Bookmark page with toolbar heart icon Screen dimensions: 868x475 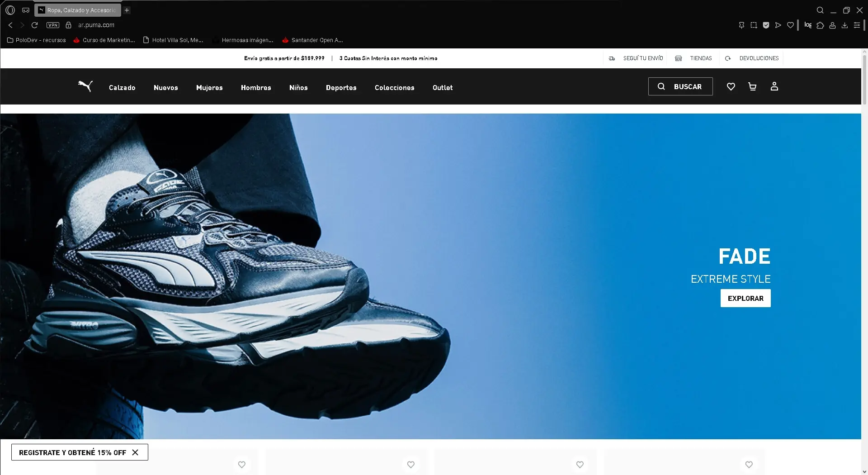click(x=790, y=25)
